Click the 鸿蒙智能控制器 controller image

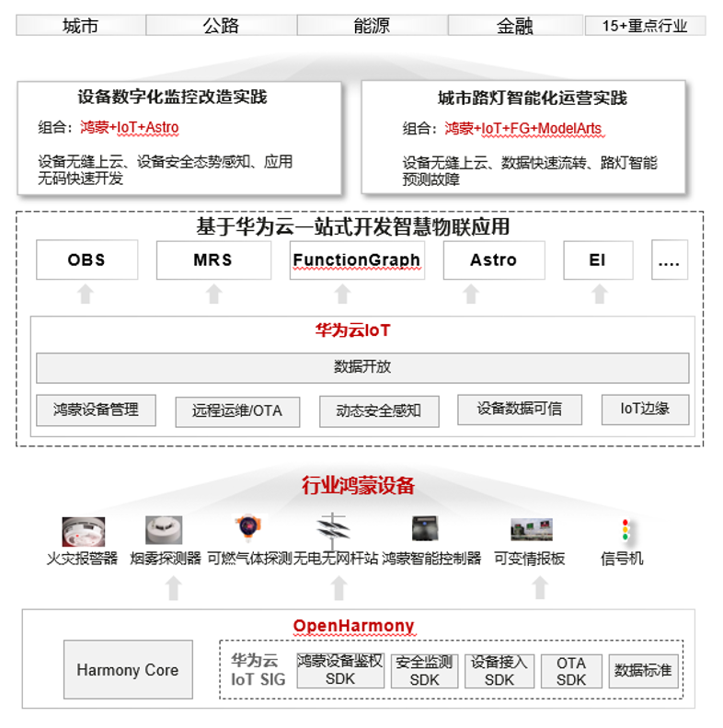click(x=425, y=528)
